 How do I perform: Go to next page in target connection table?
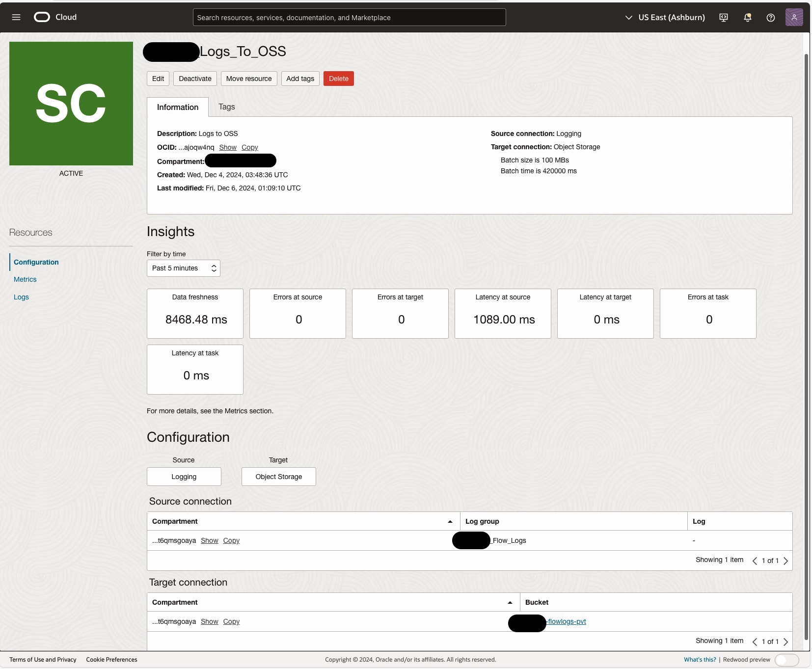(786, 642)
